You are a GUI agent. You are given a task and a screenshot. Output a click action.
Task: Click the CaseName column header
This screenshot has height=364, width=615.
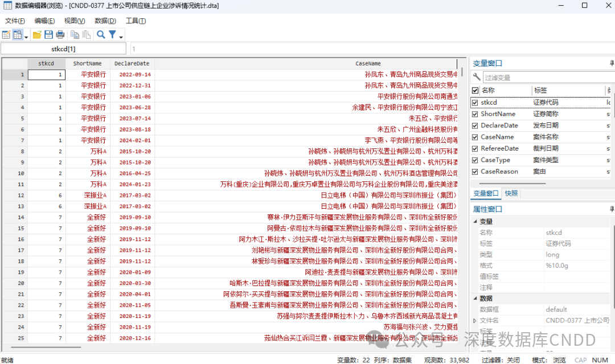tap(368, 64)
